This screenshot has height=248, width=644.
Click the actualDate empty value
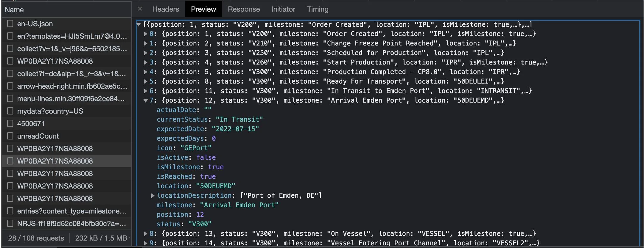[x=208, y=110]
